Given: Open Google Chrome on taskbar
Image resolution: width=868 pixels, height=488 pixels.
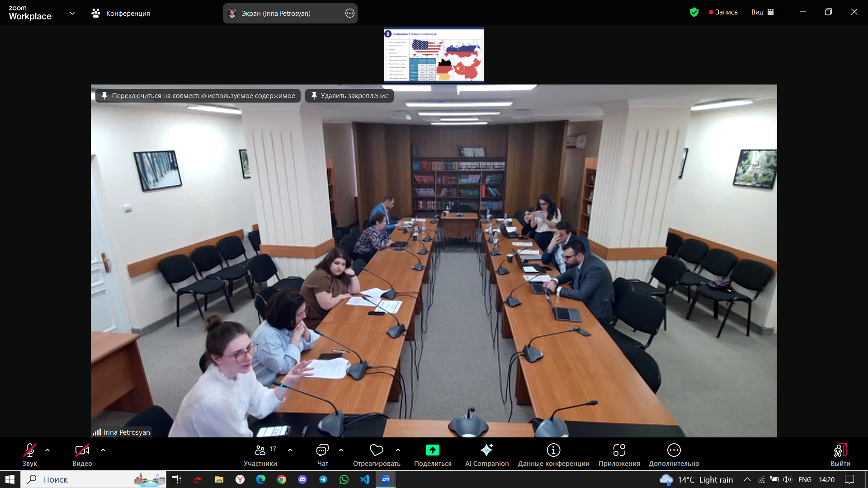Looking at the screenshot, I should coord(282,479).
